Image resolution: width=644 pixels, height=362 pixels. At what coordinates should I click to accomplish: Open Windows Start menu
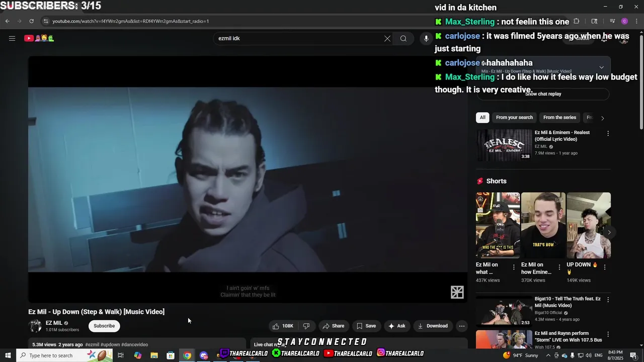click(x=8, y=355)
